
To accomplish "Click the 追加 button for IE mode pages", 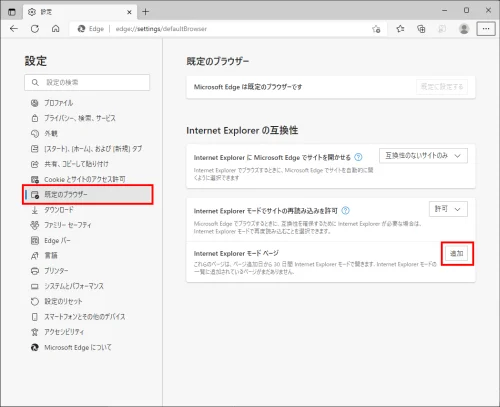I will 457,254.
